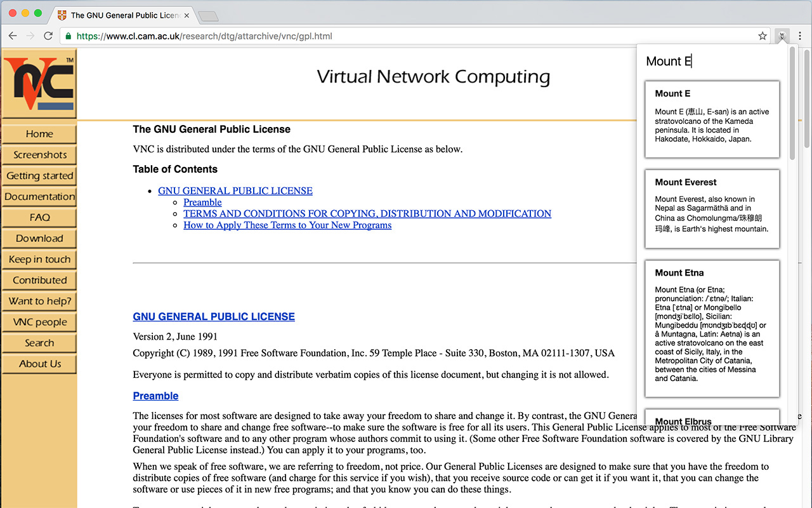Click the Mount E search field

click(712, 62)
